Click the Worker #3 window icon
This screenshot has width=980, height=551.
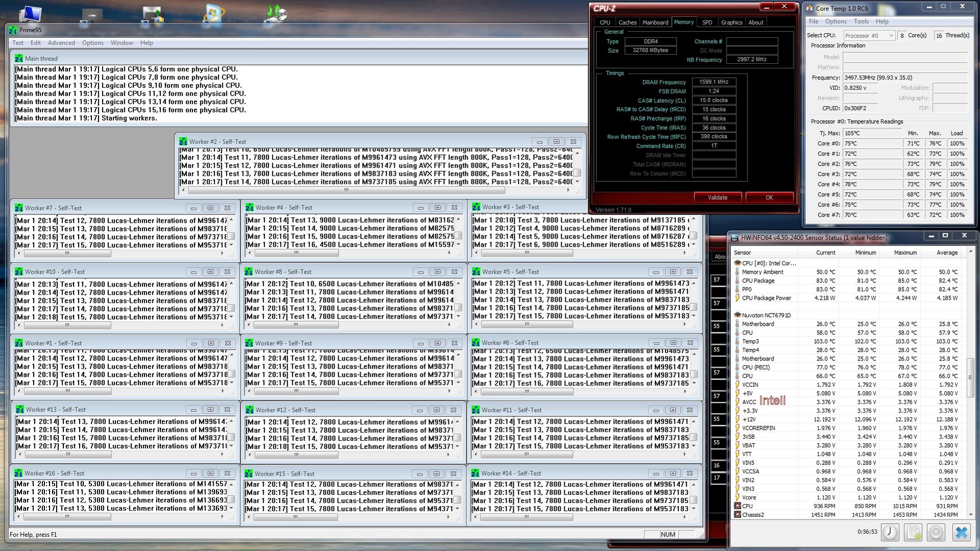[476, 207]
